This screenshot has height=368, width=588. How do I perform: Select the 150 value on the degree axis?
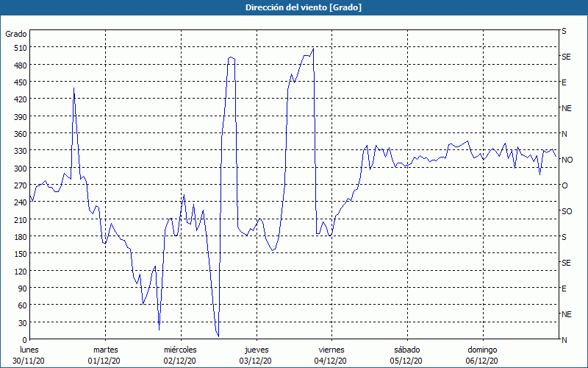(x=20, y=254)
